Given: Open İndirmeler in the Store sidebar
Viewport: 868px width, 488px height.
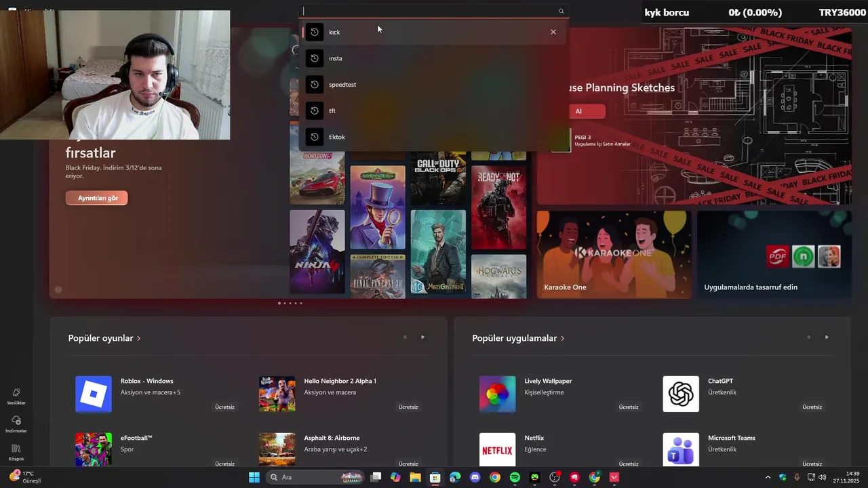Looking at the screenshot, I should coord(16,425).
